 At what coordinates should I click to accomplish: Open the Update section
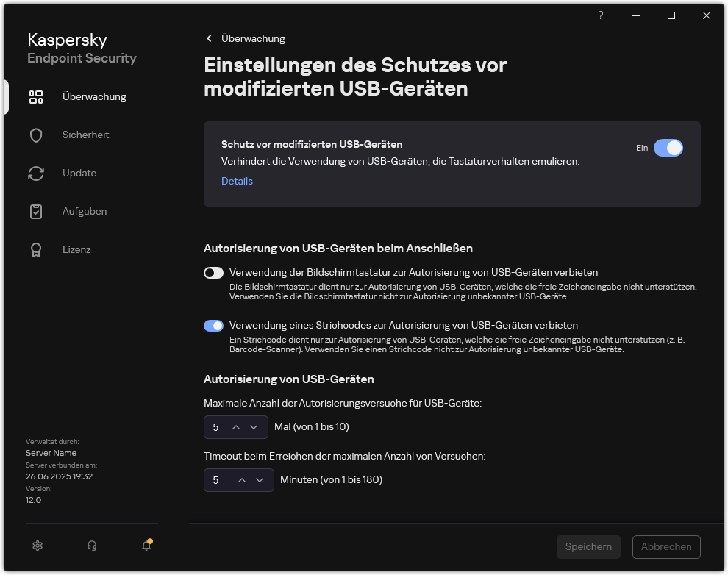(78, 173)
